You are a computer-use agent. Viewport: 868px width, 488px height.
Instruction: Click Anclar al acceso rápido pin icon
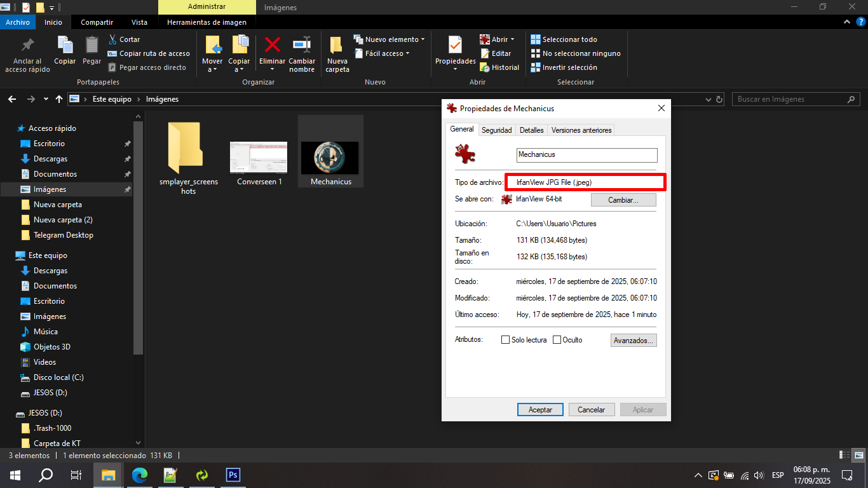[27, 45]
